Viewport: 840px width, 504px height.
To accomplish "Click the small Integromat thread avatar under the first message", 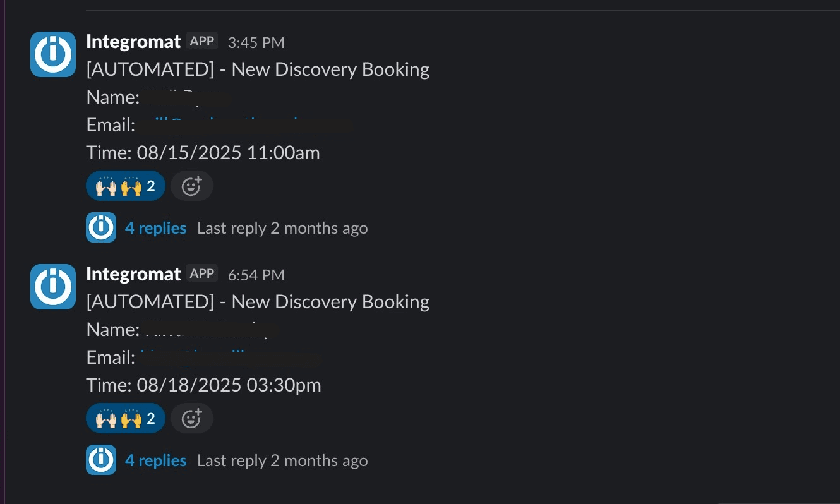I will point(101,227).
